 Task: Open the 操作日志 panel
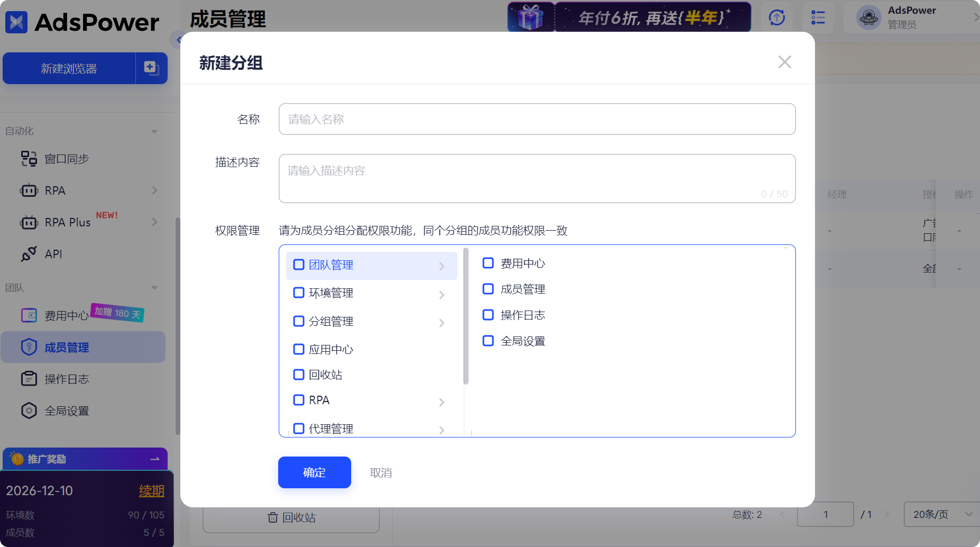click(x=66, y=379)
